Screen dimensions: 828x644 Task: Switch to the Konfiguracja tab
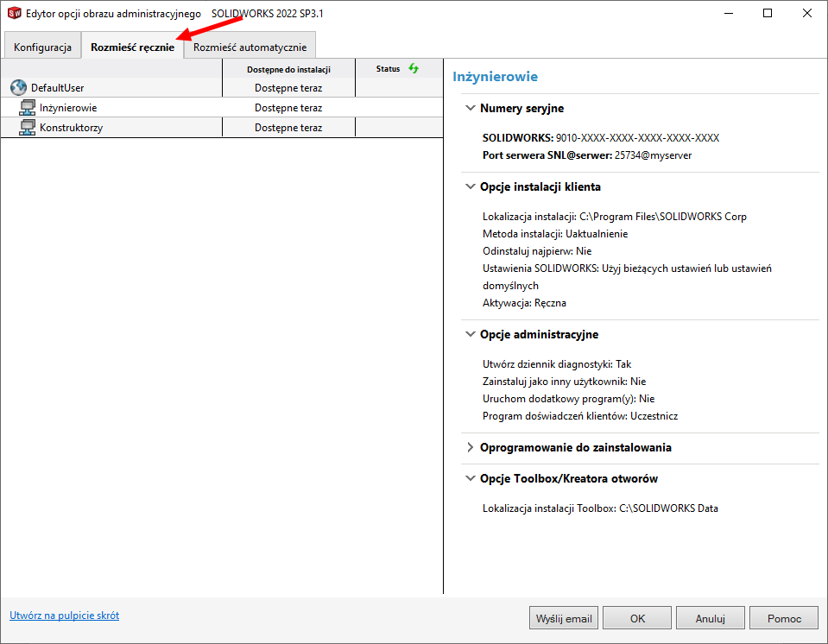coord(42,47)
